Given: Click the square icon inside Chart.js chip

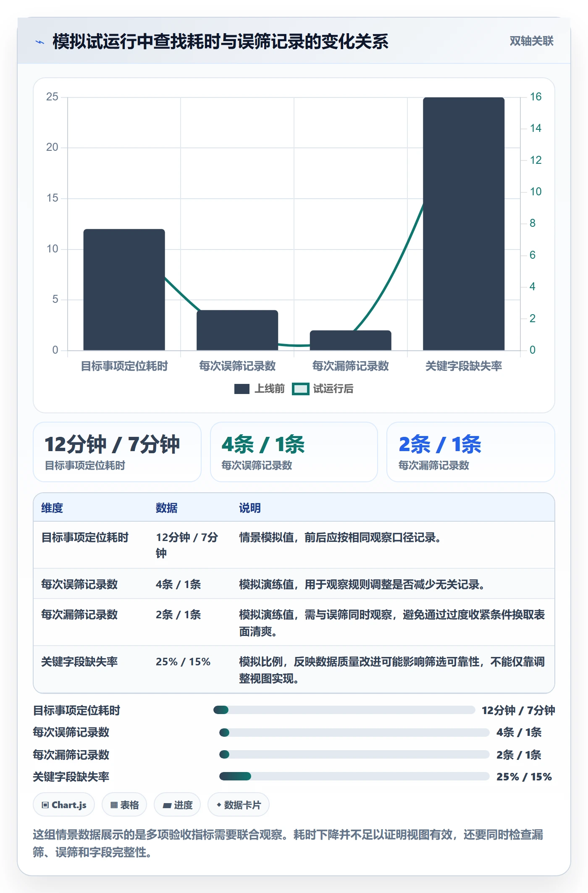Looking at the screenshot, I should 45,805.
